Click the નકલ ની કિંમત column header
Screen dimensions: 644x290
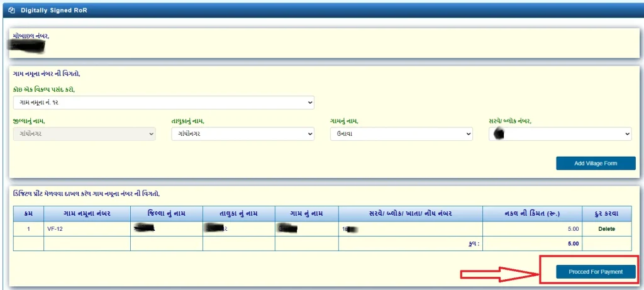pyautogui.click(x=533, y=214)
